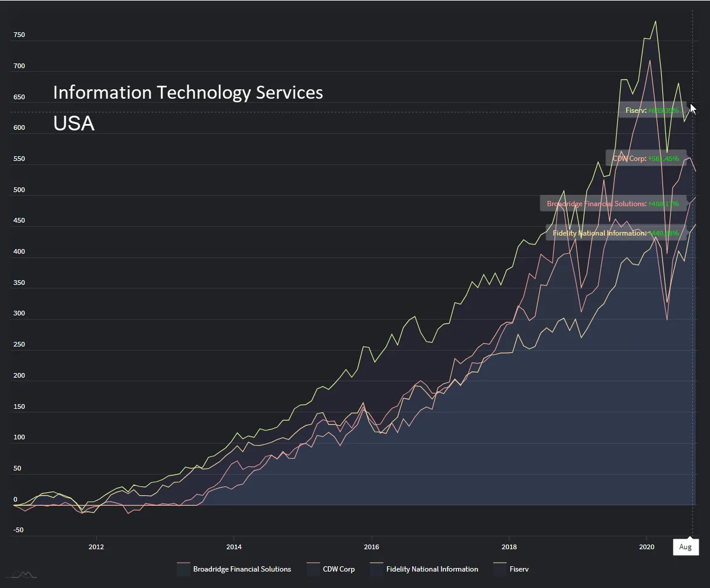Select the Fiserv +639.39% tooltip

(652, 110)
